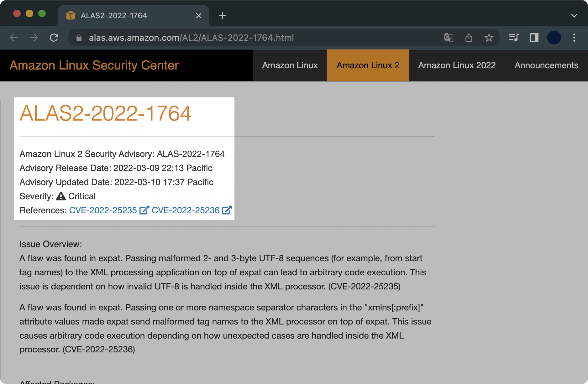
Task: Go to the Announcements section
Action: (546, 65)
